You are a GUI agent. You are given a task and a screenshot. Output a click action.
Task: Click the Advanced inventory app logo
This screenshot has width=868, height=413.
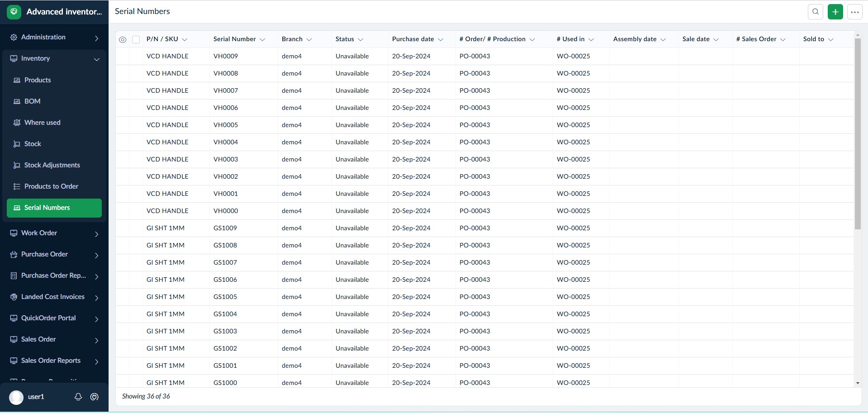point(14,12)
